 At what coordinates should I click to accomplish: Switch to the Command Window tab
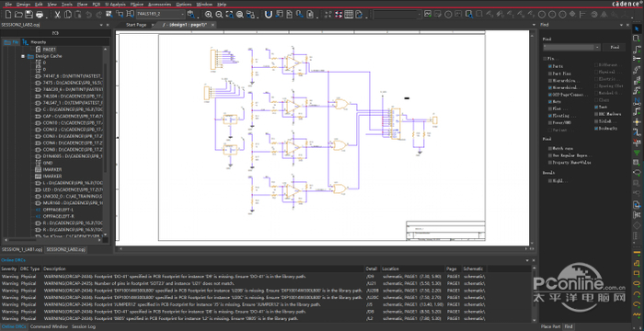49,327
